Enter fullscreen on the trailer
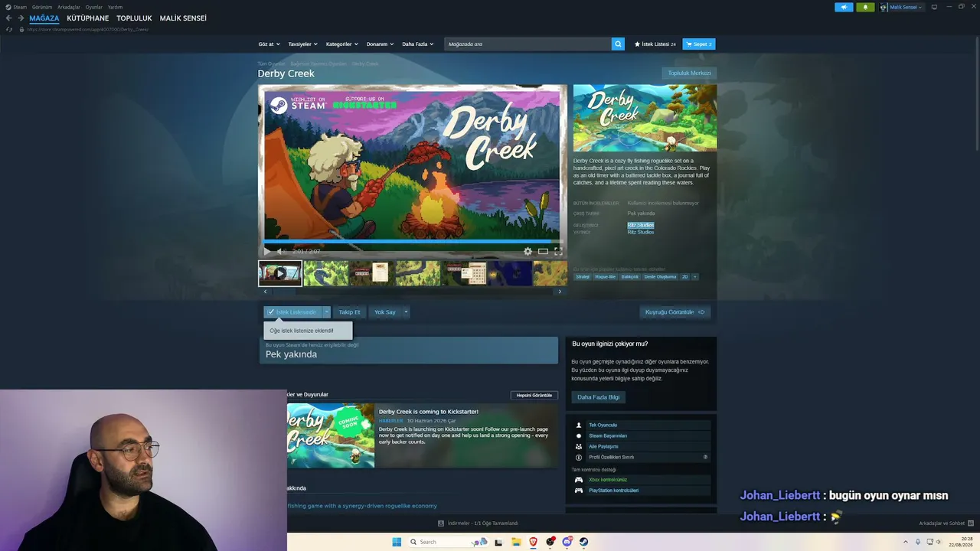 click(558, 251)
